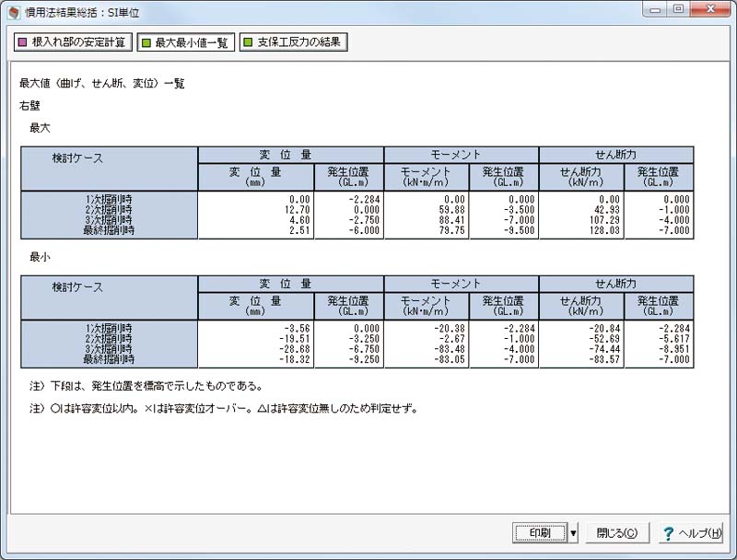This screenshot has width=737, height=560.
Task: Select max displacement value 4.60
Action: (299, 220)
